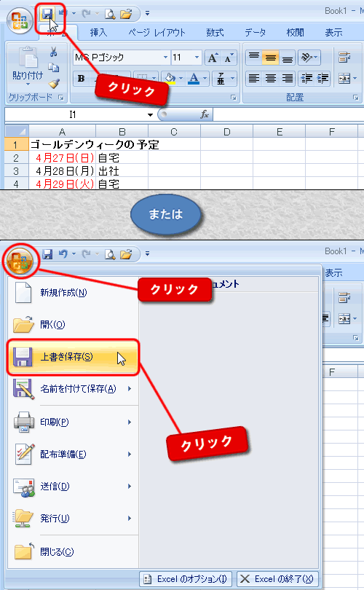Toggle align text left
The height and width of the screenshot is (590, 364).
[x=254, y=78]
